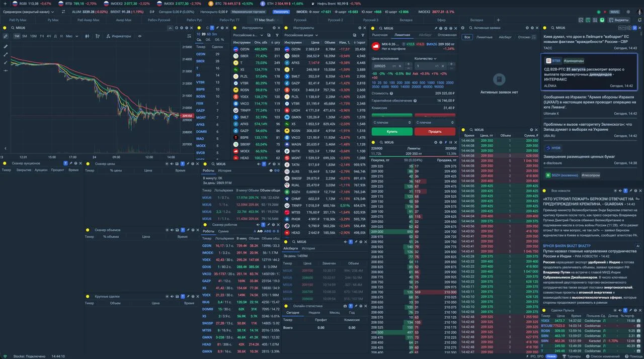The width and height of the screenshot is (644, 359).
Task: Add a new workspace tab with plus
Action: tap(498, 20)
